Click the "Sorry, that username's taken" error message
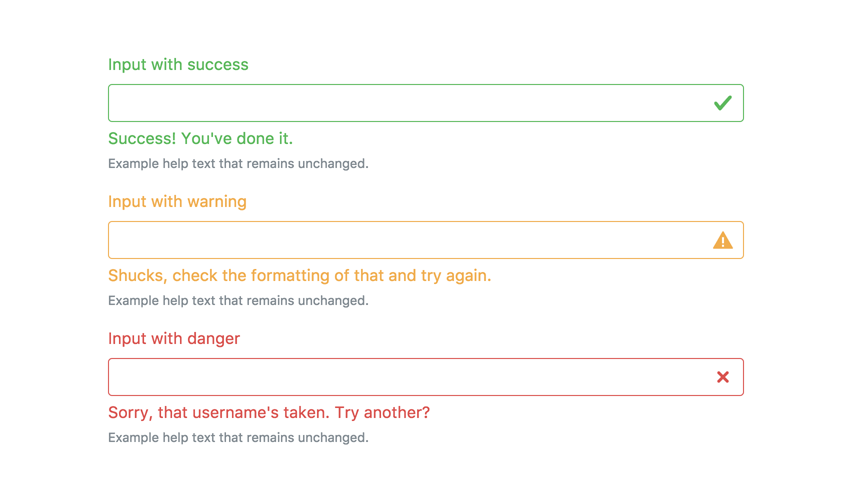Screen dimensions: 850x500 click(x=269, y=413)
